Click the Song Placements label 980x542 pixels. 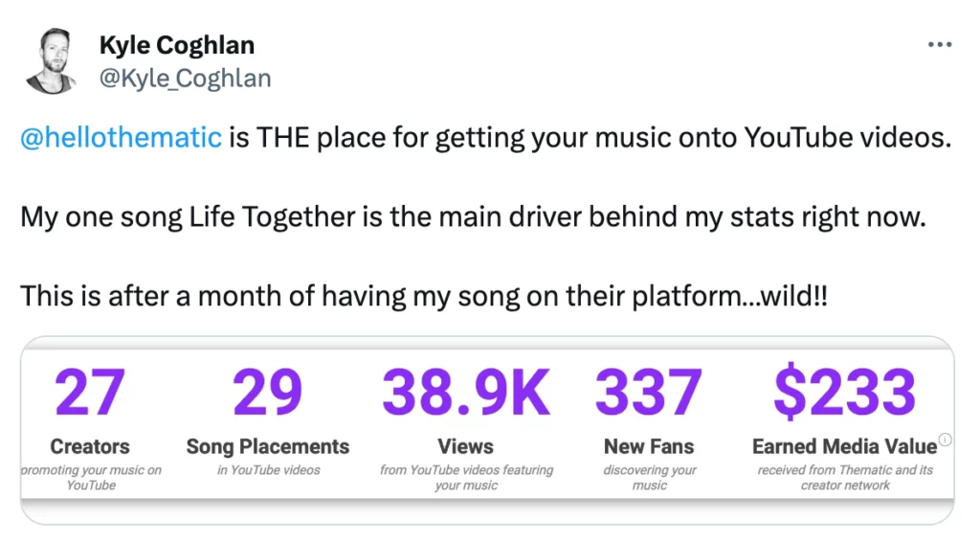267,446
